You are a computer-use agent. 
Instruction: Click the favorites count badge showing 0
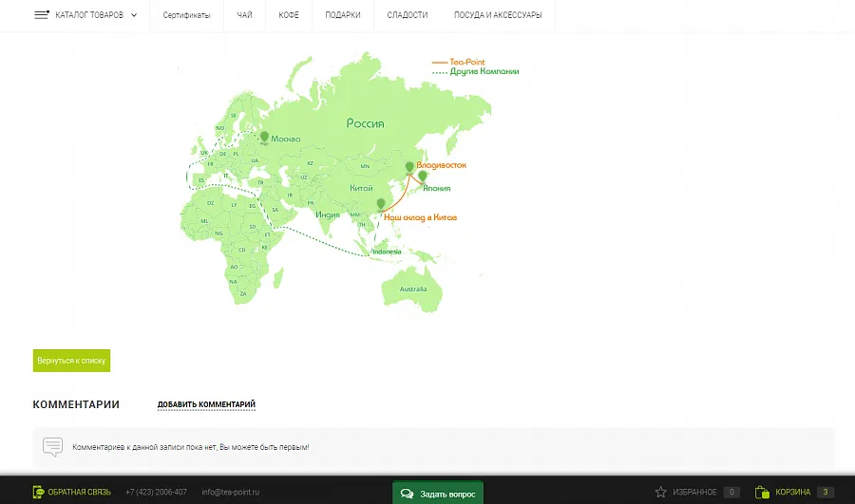[x=731, y=492]
